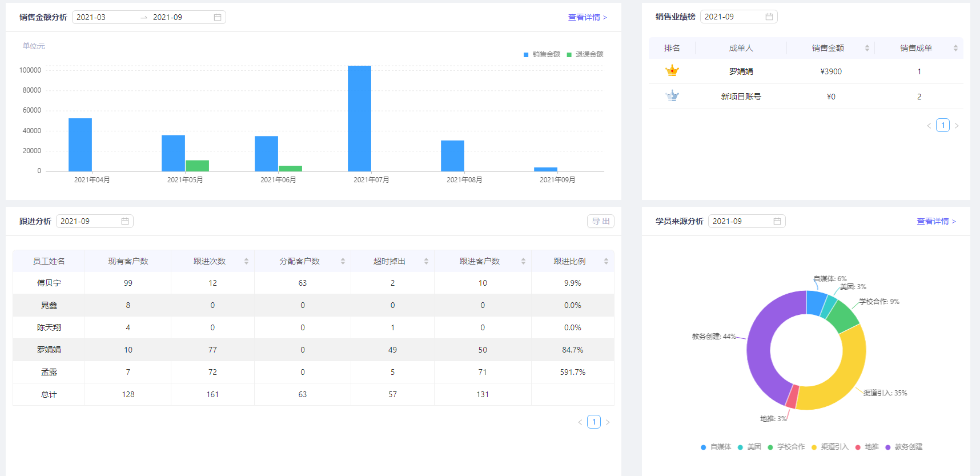Select page 1 in 跟进分析 pagination
This screenshot has height=476, width=980.
[594, 422]
